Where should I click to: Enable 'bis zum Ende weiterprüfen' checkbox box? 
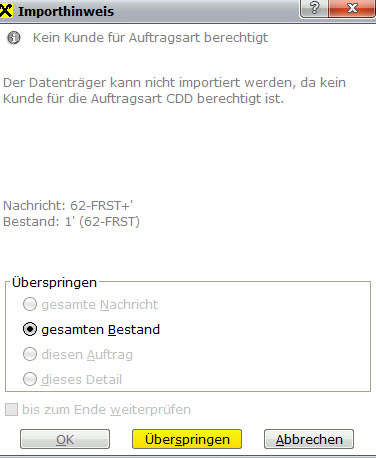coord(11,409)
